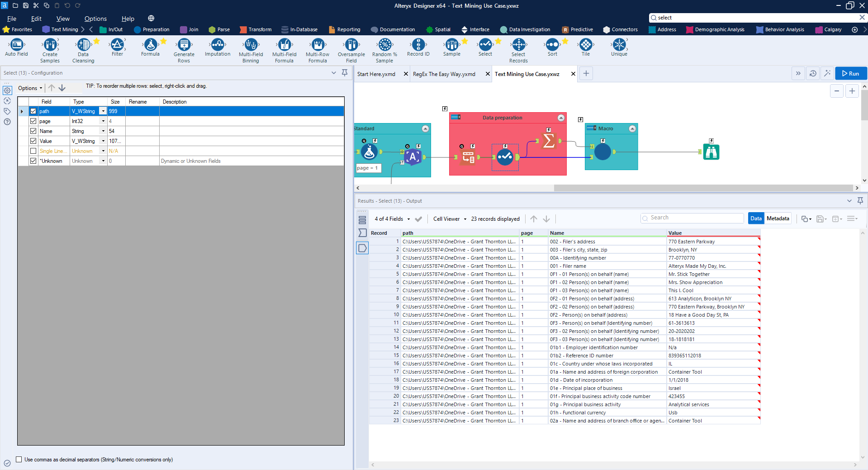The height and width of the screenshot is (470, 868).
Task: Select the Multi-Row Formula tool
Action: [318, 46]
